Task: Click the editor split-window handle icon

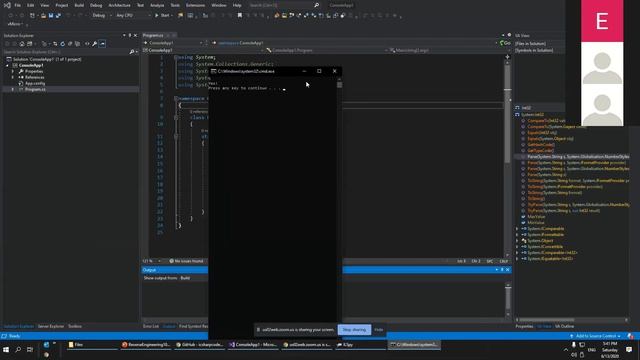Action: pyautogui.click(x=507, y=57)
